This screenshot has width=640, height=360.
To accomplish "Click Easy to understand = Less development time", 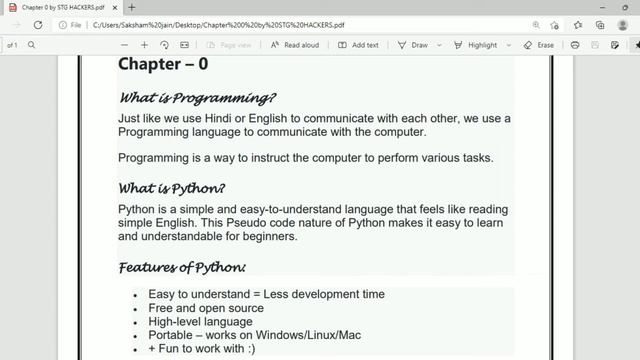I will [x=267, y=294].
